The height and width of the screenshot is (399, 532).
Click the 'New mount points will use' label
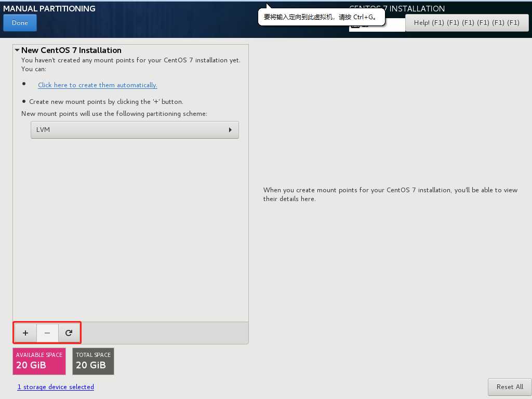[x=114, y=114]
